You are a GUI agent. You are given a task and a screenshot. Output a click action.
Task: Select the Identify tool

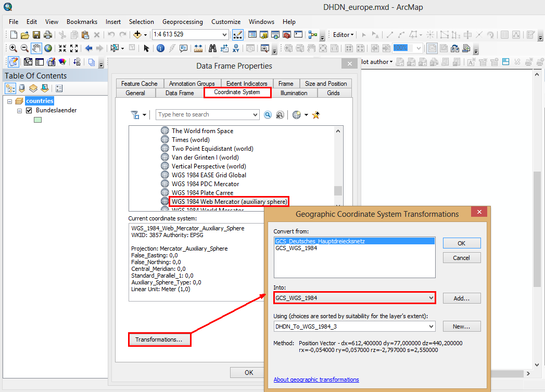(x=161, y=48)
